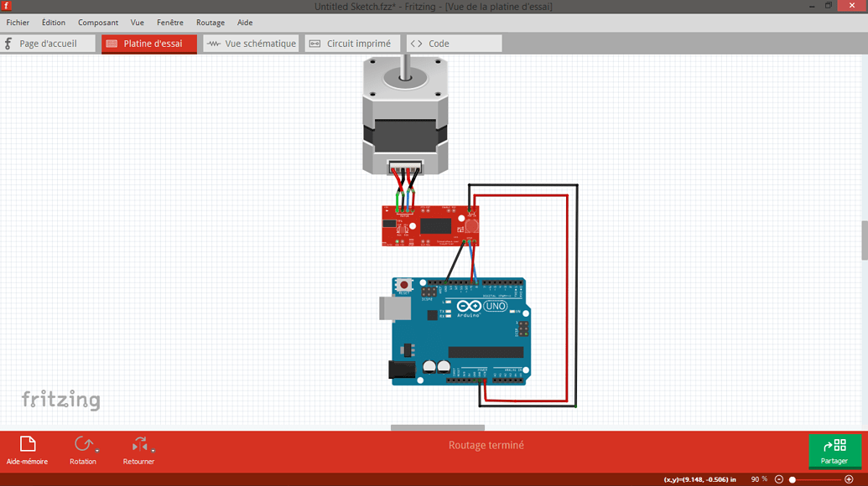This screenshot has height=486, width=868.
Task: Open the Fenêtre menu
Action: 170,23
